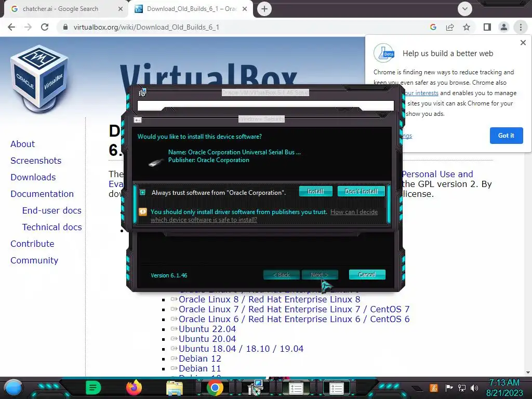Download Oracle Linux 8 / Red Hat Enterprise Linux 8
Viewport: 532px width, 399px height.
click(270, 299)
